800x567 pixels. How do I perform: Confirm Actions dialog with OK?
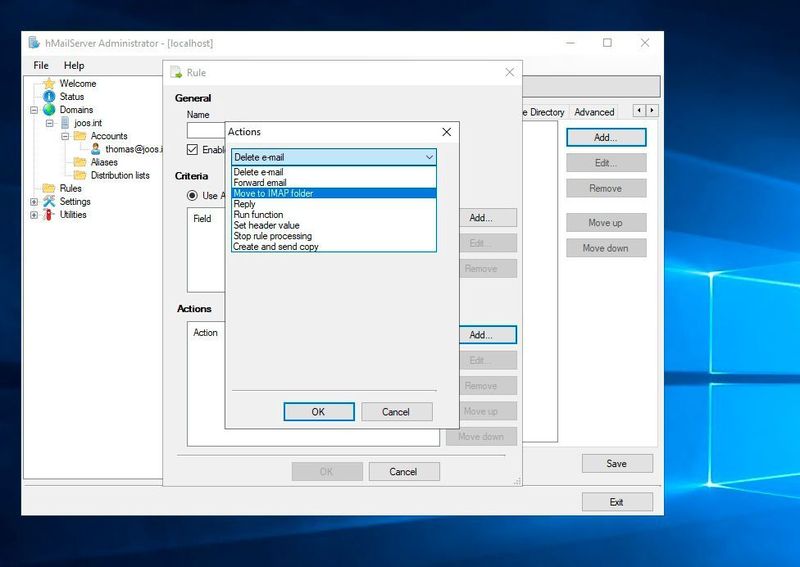click(x=319, y=412)
